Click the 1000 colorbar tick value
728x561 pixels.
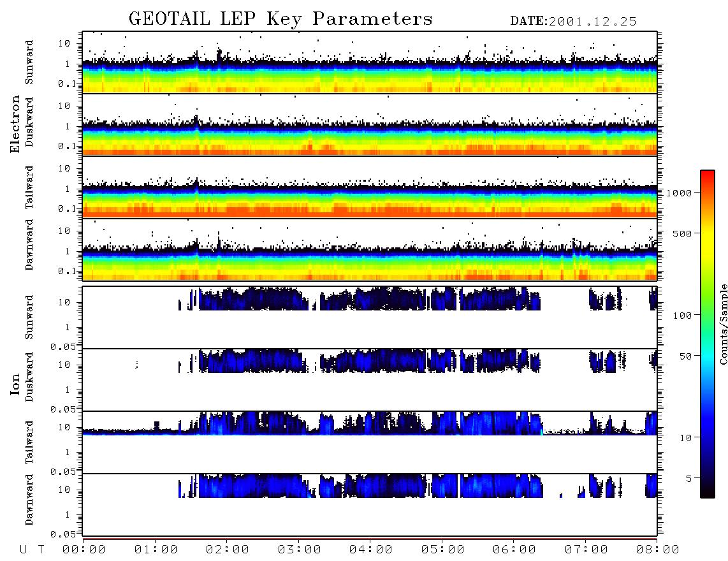pos(680,193)
